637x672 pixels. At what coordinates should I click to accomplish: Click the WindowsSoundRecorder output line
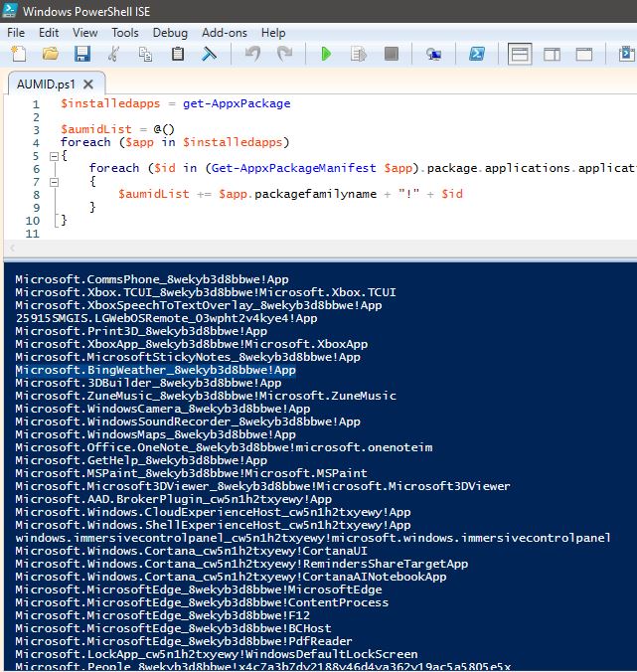(188, 421)
